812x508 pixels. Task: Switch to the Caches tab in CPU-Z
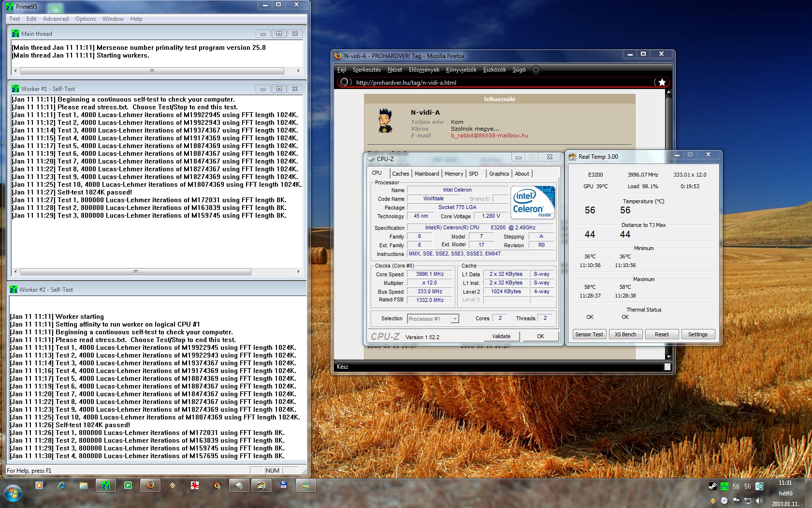pos(400,174)
